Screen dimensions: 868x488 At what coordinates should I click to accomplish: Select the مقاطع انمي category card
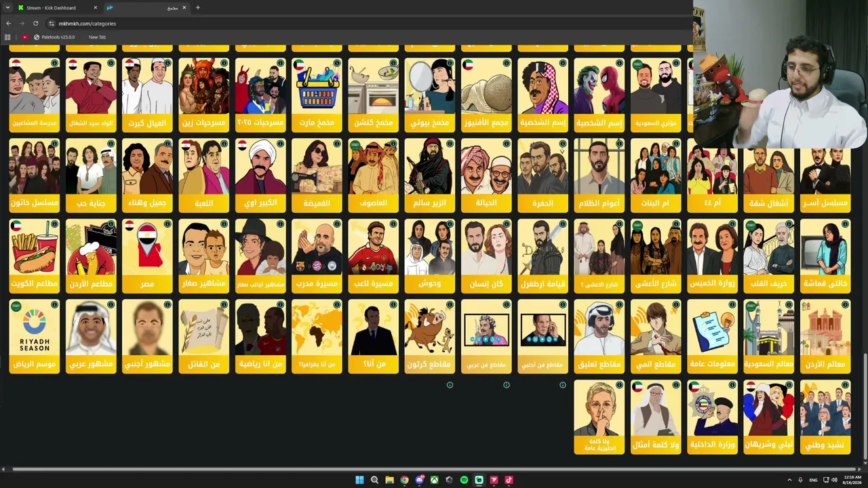pos(656,336)
